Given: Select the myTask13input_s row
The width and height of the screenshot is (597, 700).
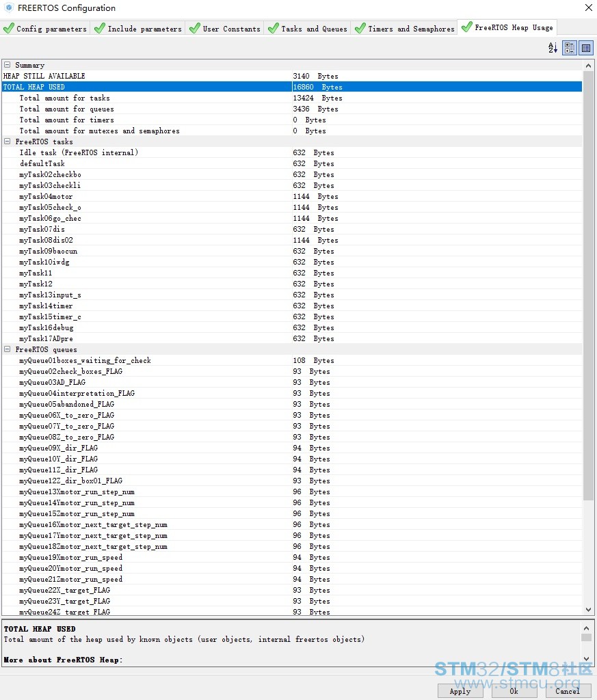Looking at the screenshot, I should 292,295.
